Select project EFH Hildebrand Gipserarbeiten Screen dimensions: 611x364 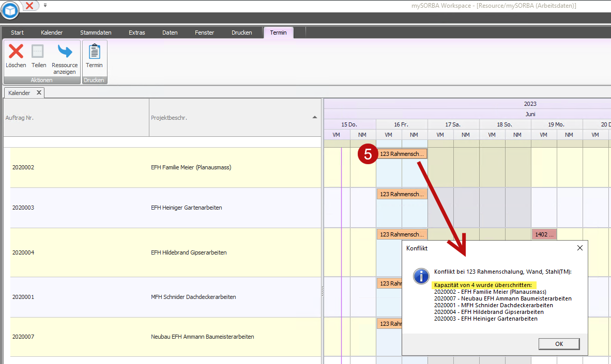click(189, 252)
